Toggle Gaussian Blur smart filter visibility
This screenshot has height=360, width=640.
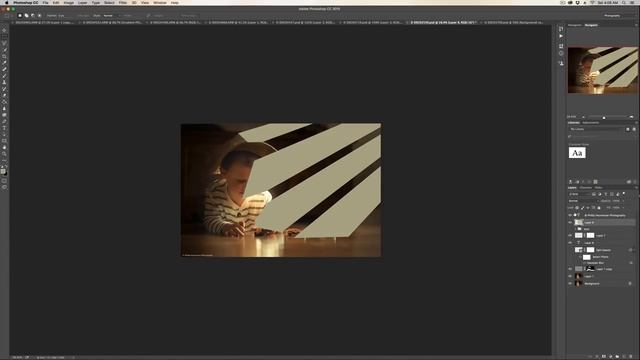tap(584, 263)
